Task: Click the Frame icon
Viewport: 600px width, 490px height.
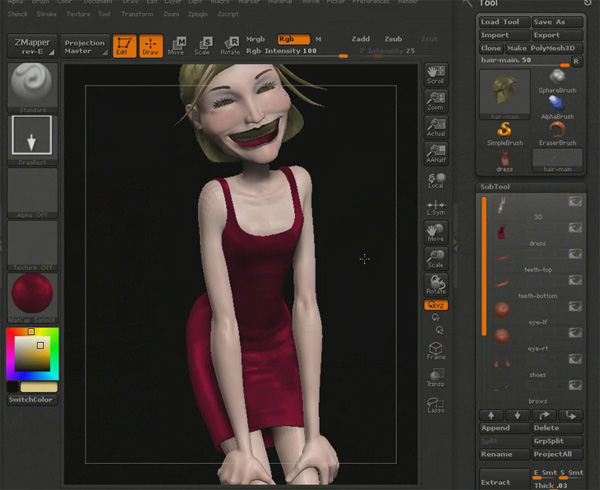Action: pyautogui.click(x=436, y=351)
